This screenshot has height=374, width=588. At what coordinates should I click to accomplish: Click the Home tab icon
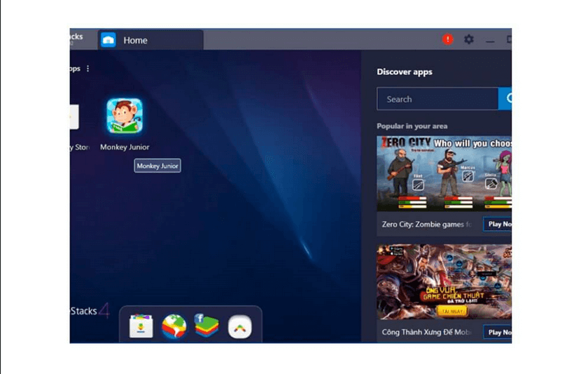tap(108, 40)
